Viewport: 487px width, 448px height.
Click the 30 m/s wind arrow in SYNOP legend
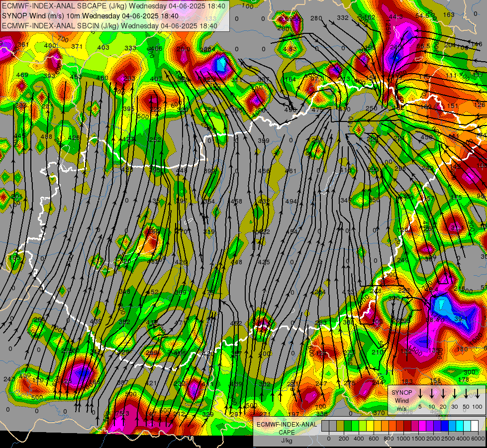coord(454,393)
